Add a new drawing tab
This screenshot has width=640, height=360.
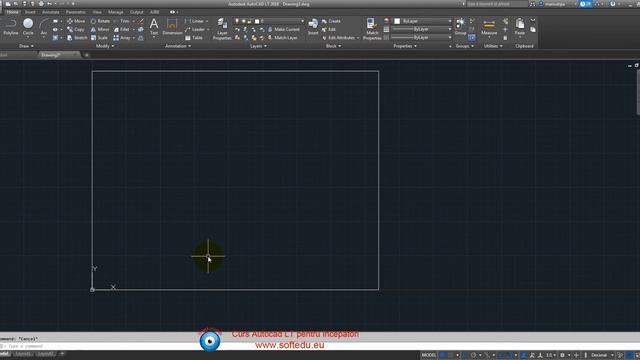[87, 55]
